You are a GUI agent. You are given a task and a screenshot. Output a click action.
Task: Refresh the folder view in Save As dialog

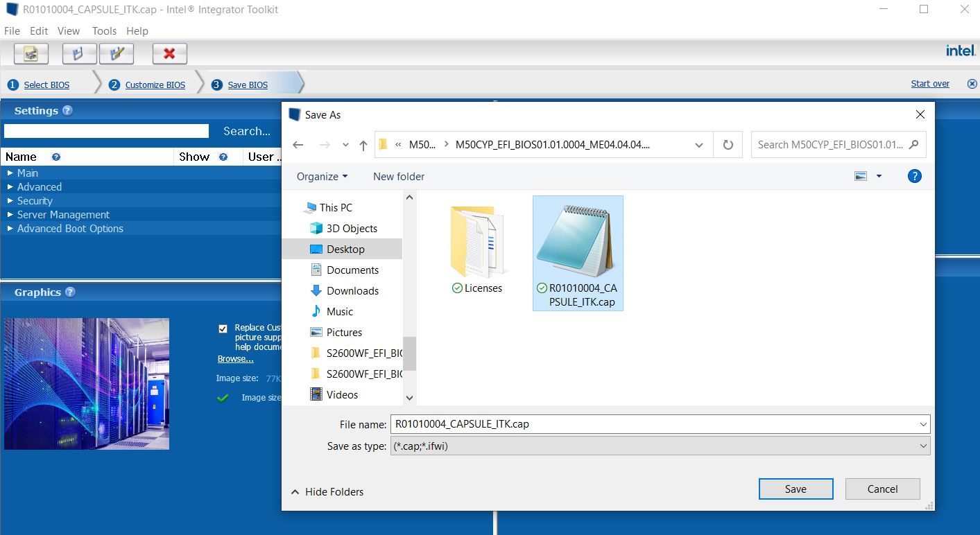(728, 145)
